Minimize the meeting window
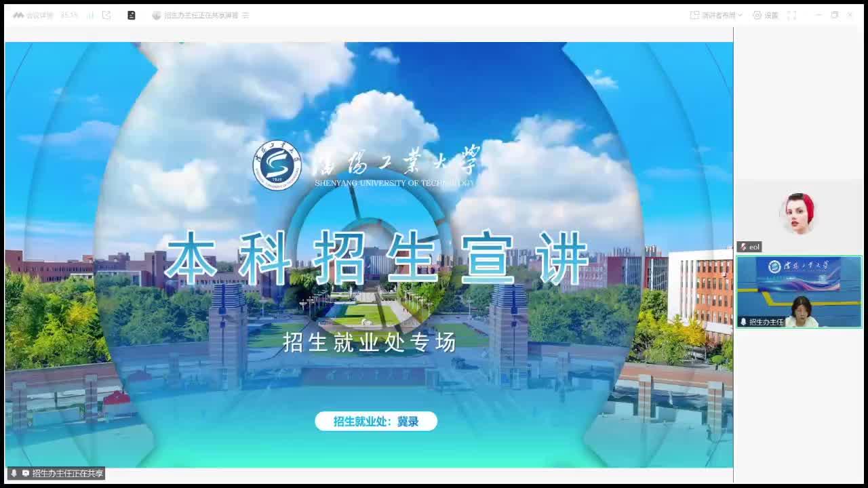This screenshot has width=868, height=488. pos(818,15)
